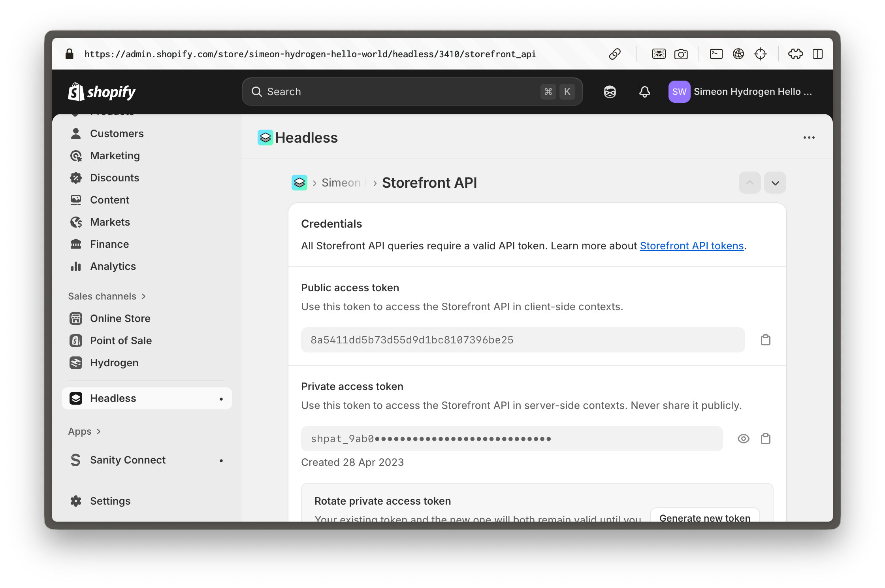This screenshot has height=588, width=885.
Task: Focus the Search field in top bar
Action: [x=412, y=92]
